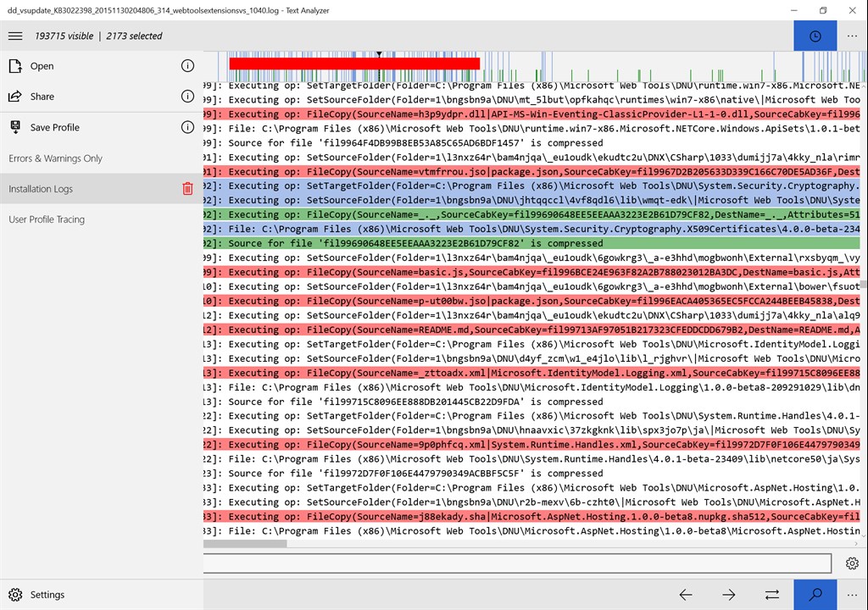Image resolution: width=868 pixels, height=610 pixels.
Task: Select red line FileCopy SourceName=basic.js
Action: click(x=531, y=272)
